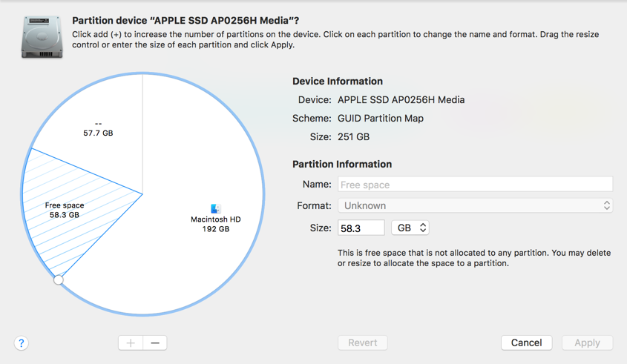Click the Finder icon on Macintosh HD slice
627x364 pixels.
(x=215, y=208)
